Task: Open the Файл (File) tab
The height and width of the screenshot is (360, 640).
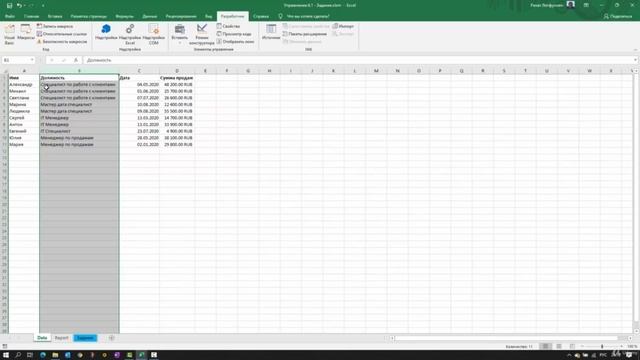Action: coord(10,16)
